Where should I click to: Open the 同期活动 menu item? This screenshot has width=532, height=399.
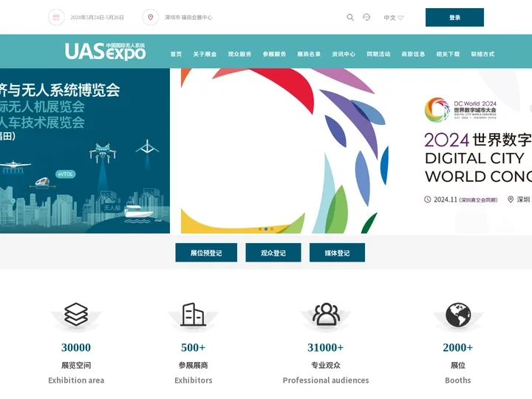coord(378,54)
